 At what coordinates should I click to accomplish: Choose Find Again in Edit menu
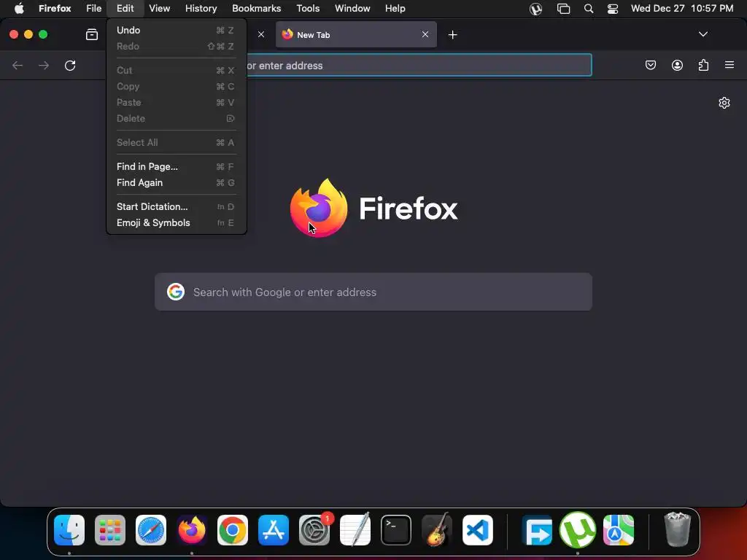point(177,183)
